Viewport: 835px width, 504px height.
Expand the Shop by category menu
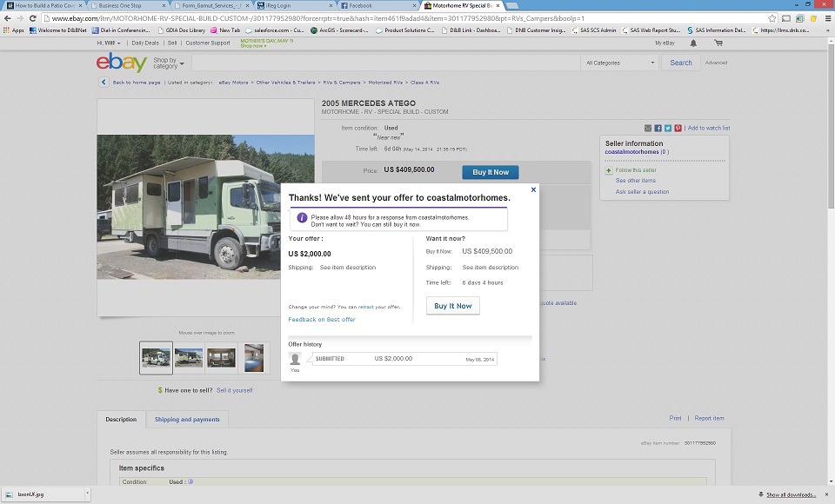click(x=166, y=63)
